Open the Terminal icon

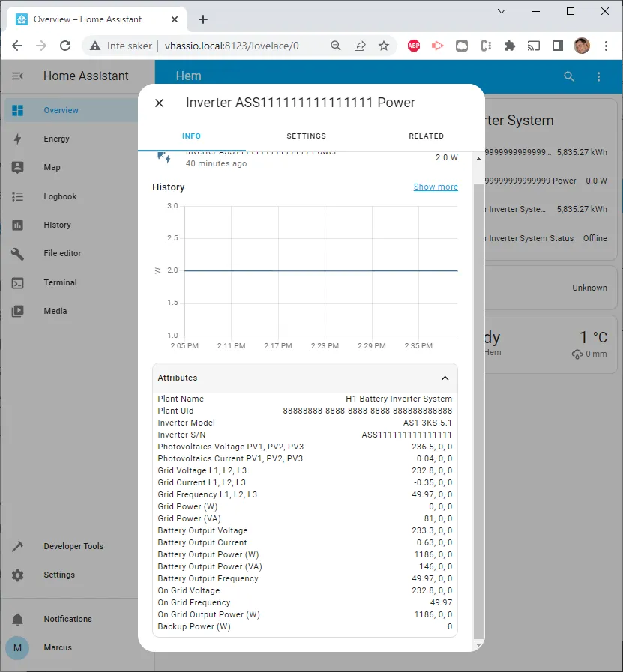pos(17,283)
